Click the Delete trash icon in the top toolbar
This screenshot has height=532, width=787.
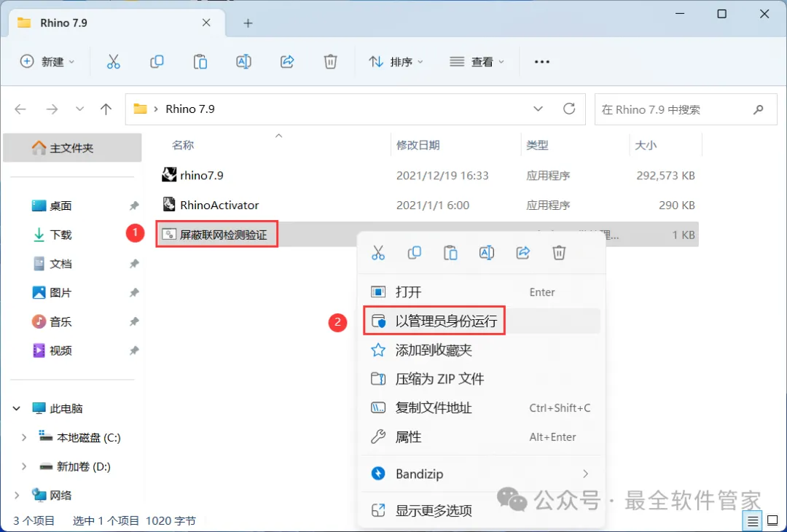tap(330, 62)
